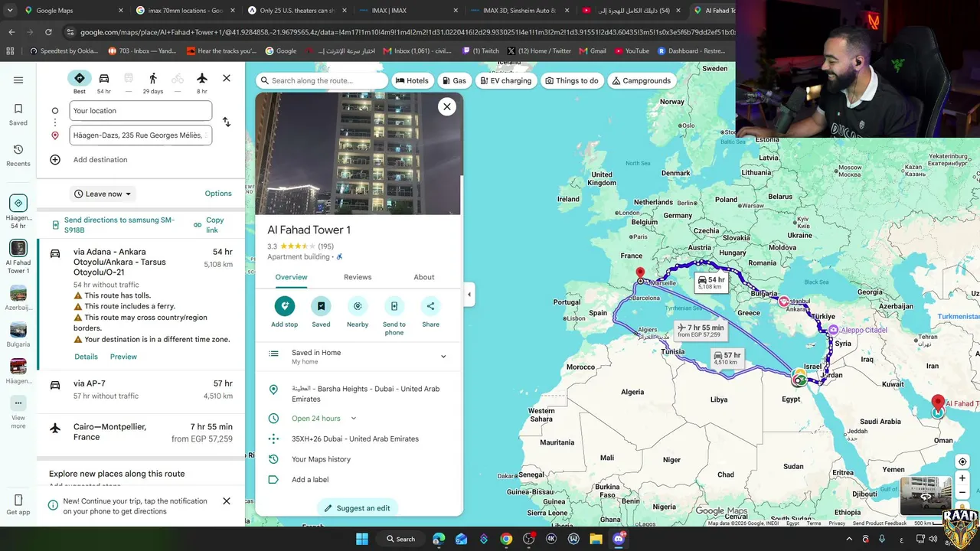Toggle the Saved bookmark button
980x551 pixels.
(321, 311)
